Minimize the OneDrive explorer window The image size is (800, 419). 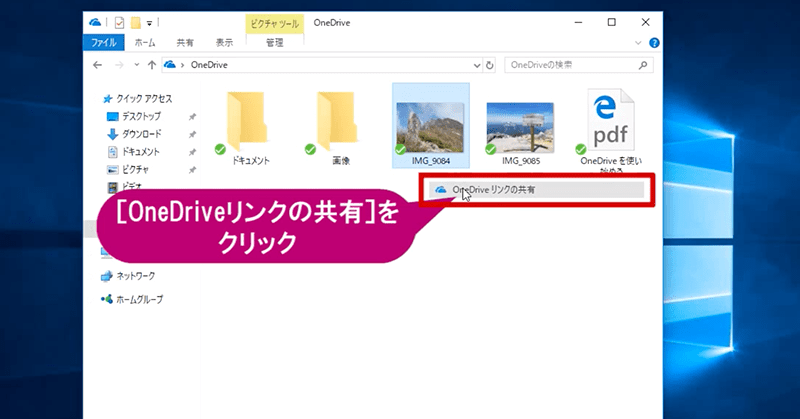pyautogui.click(x=578, y=22)
